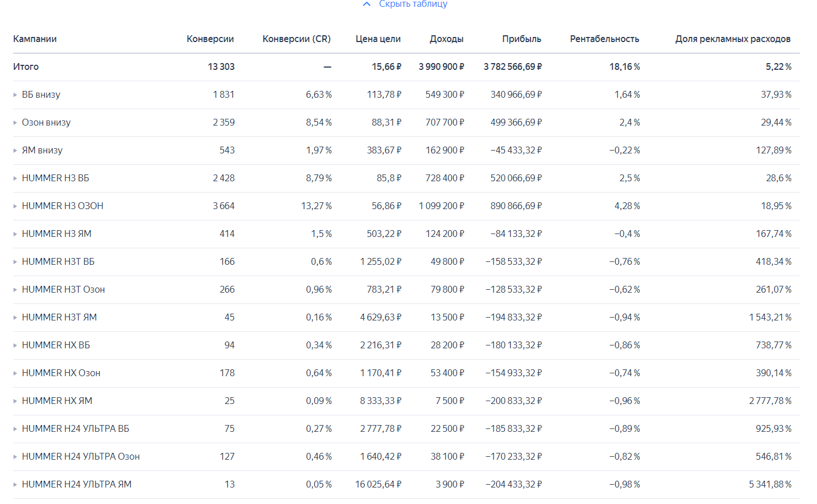Sort by the Конверсии (CR) column header

click(x=296, y=39)
